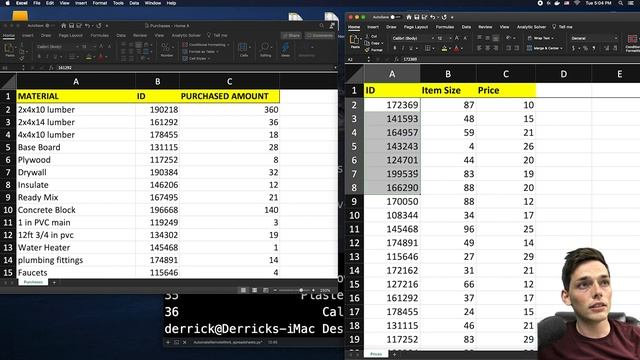Open font name box Calibri (Body), right window
This screenshot has height=360, width=640.
(412, 38)
